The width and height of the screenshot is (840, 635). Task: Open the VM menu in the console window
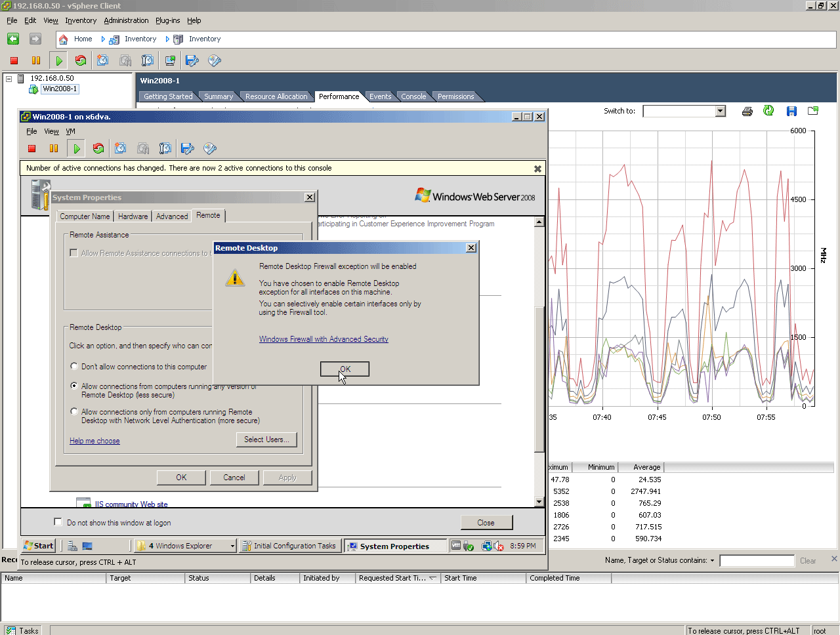(70, 131)
